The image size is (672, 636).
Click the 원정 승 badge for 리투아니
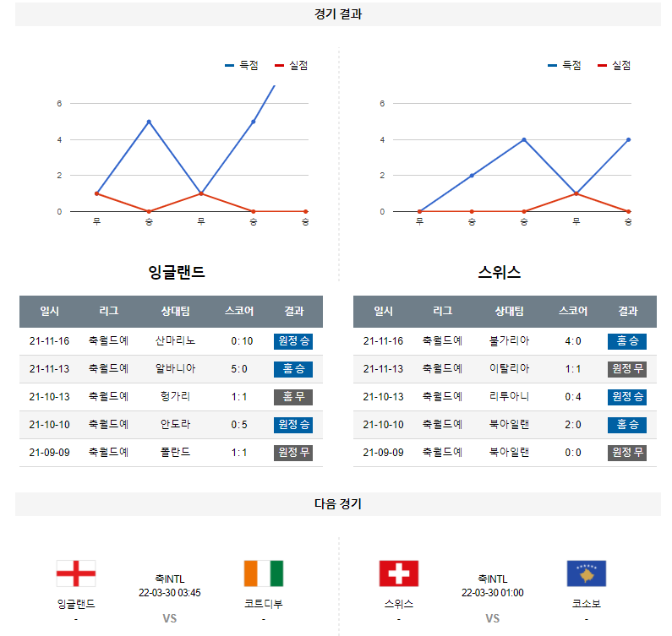tap(627, 397)
